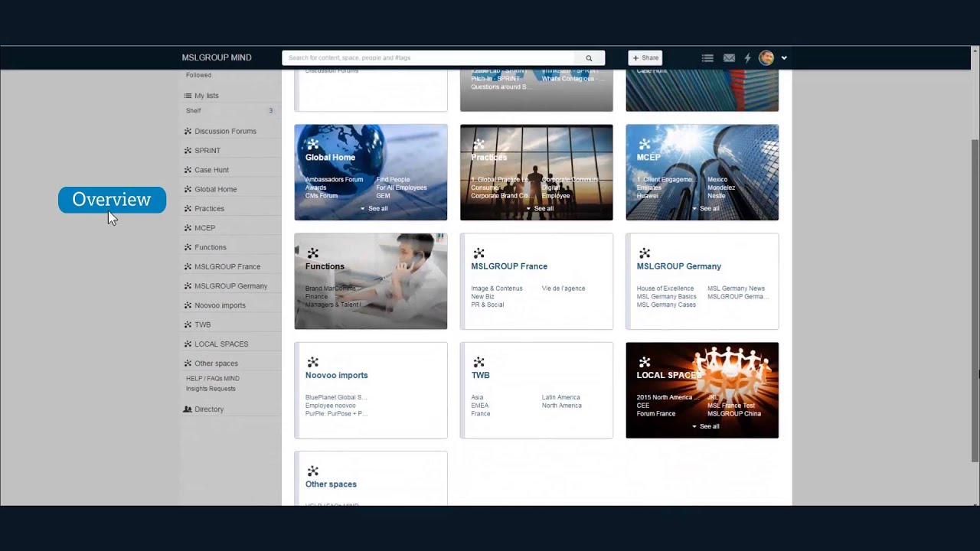Click the TWB space icon in sidebar
This screenshot has height=551, width=980.
[188, 324]
